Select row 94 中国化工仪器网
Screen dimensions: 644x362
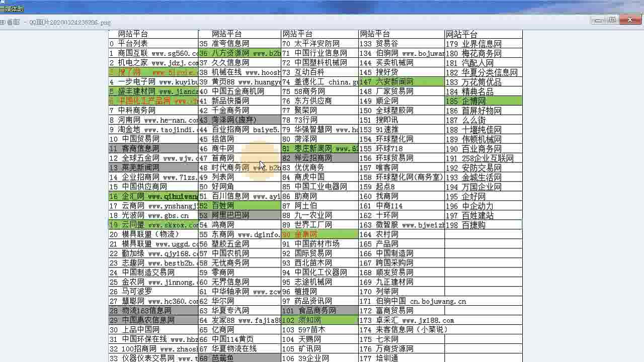tap(319, 273)
